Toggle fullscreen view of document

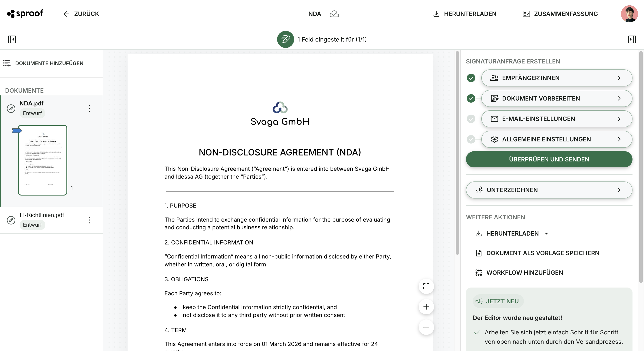point(426,286)
